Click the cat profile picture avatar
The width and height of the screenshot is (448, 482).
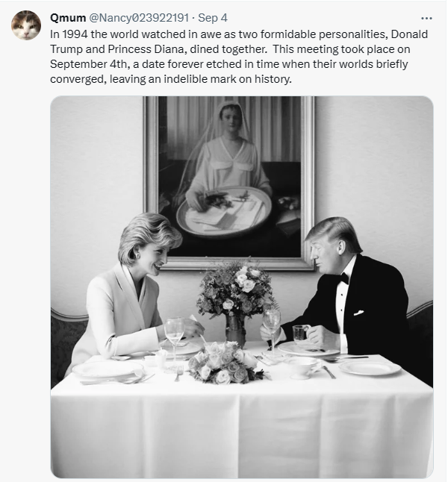click(x=26, y=25)
